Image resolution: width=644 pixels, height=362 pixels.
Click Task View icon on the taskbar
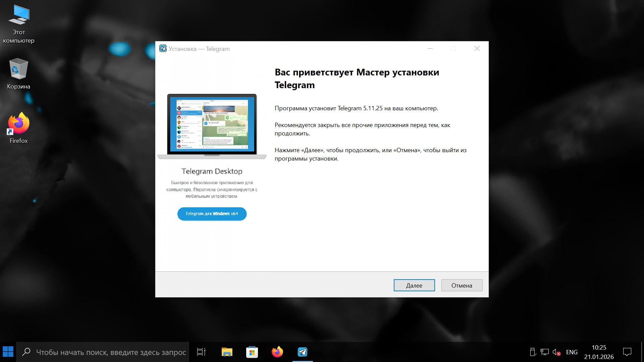click(201, 352)
